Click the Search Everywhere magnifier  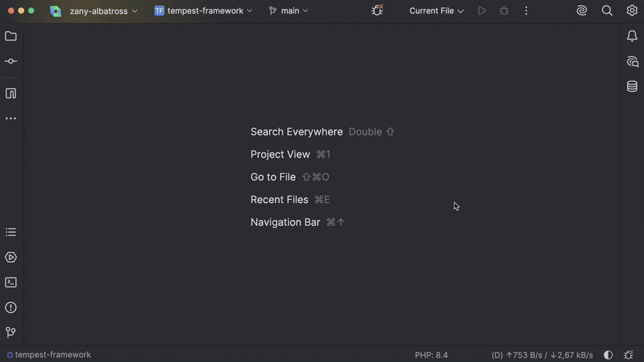coord(607,11)
